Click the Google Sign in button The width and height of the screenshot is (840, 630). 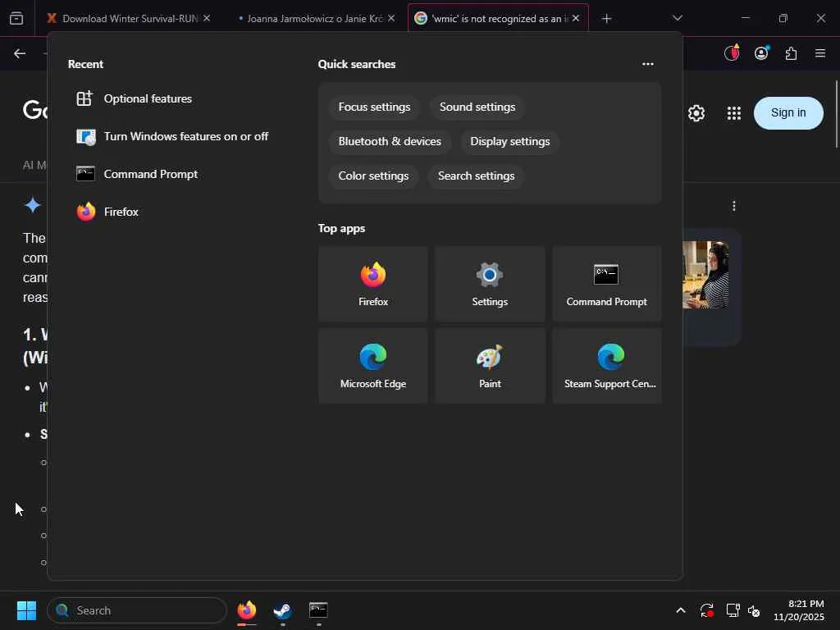[x=788, y=113]
